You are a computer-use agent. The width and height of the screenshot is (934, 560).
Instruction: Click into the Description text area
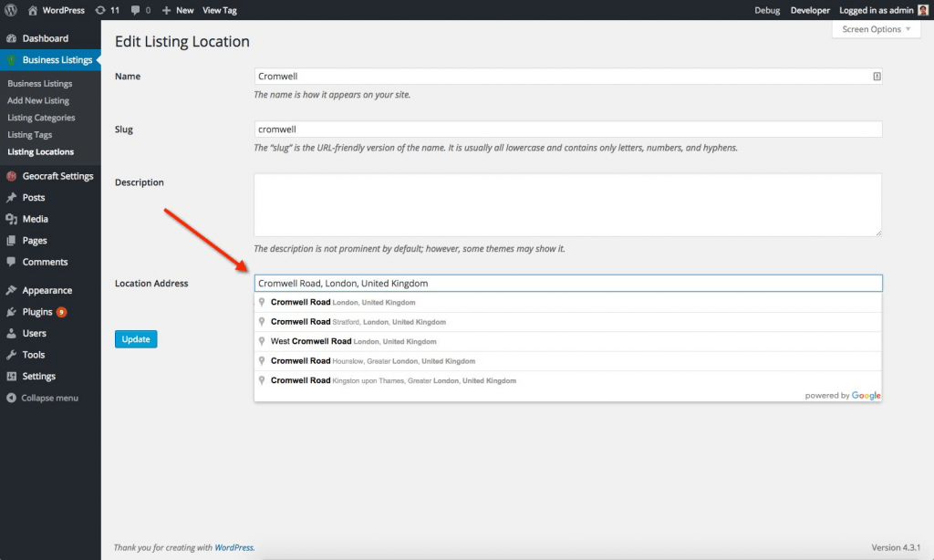(567, 205)
